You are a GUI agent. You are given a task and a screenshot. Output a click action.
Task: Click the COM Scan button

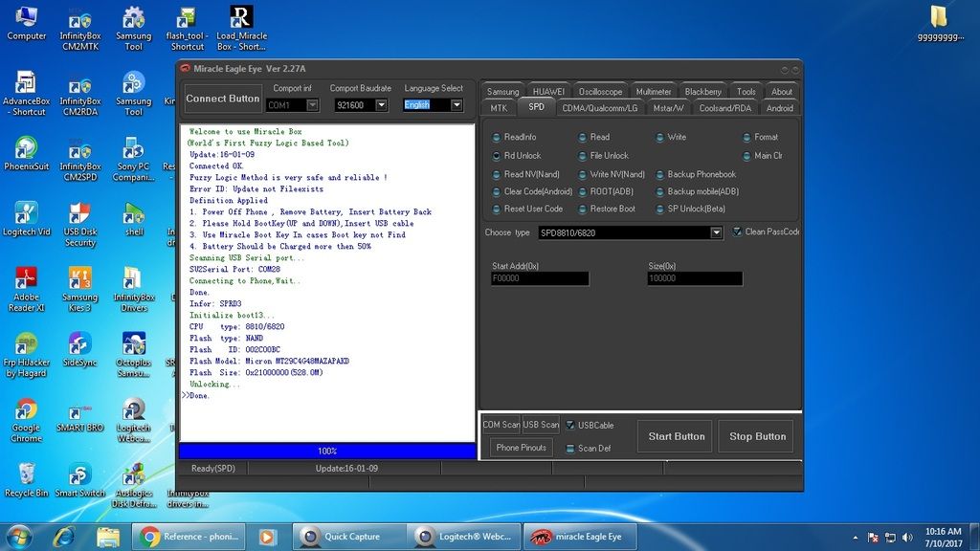501,425
